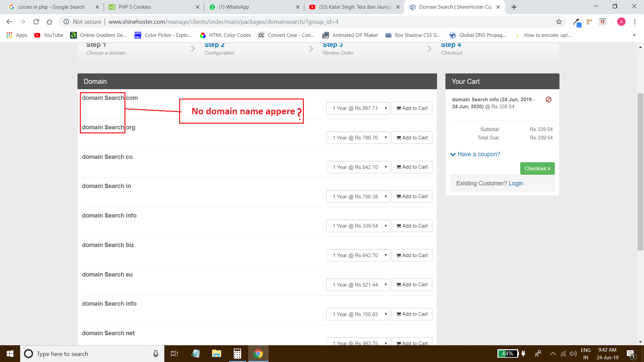Screen dimensions: 644x362
Task: Open Online Gradient Generator bookmark
Action: tap(98, 35)
